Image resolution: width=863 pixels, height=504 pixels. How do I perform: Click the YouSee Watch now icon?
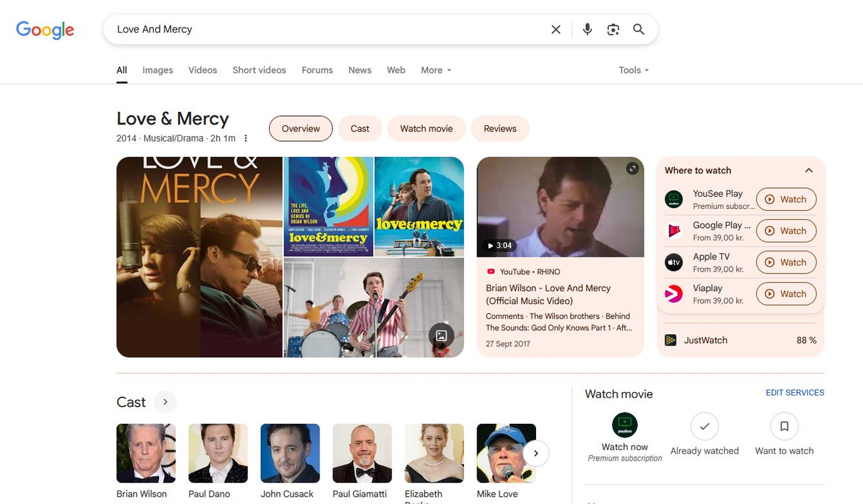(x=625, y=425)
